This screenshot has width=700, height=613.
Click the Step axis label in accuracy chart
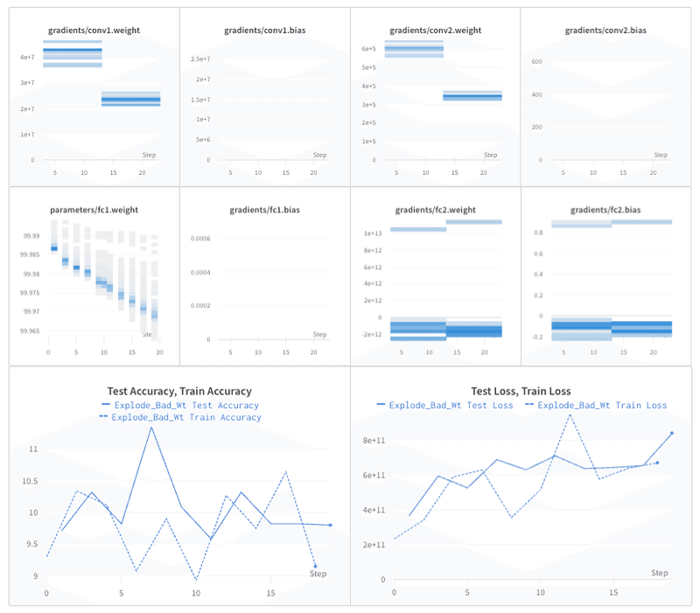[318, 574]
